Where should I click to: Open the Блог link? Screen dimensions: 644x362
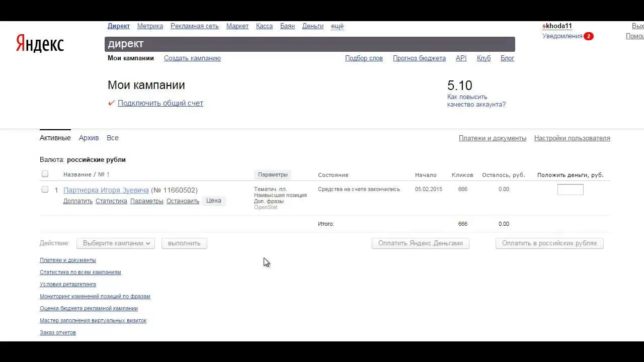pyautogui.click(x=507, y=58)
